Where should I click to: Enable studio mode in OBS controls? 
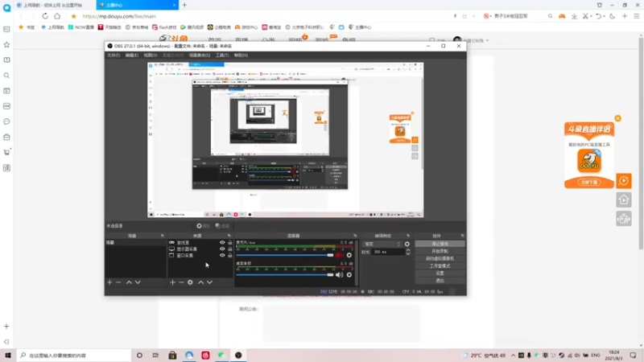pyautogui.click(x=440, y=266)
